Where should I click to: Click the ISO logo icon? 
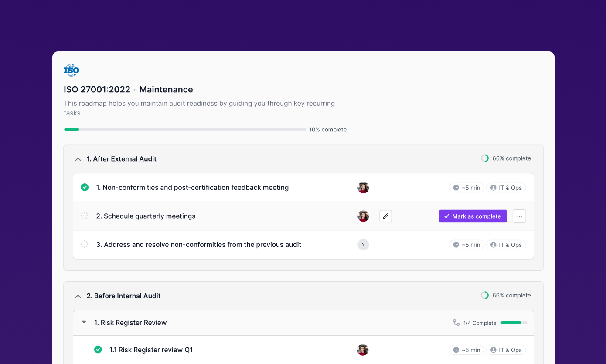point(71,70)
